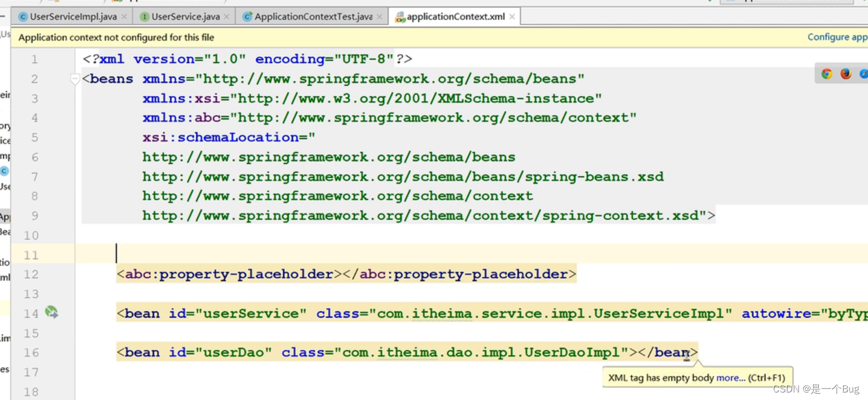Click beans xmlns URL on line 2
Image resolution: width=868 pixels, height=400 pixels.
pyautogui.click(x=390, y=79)
